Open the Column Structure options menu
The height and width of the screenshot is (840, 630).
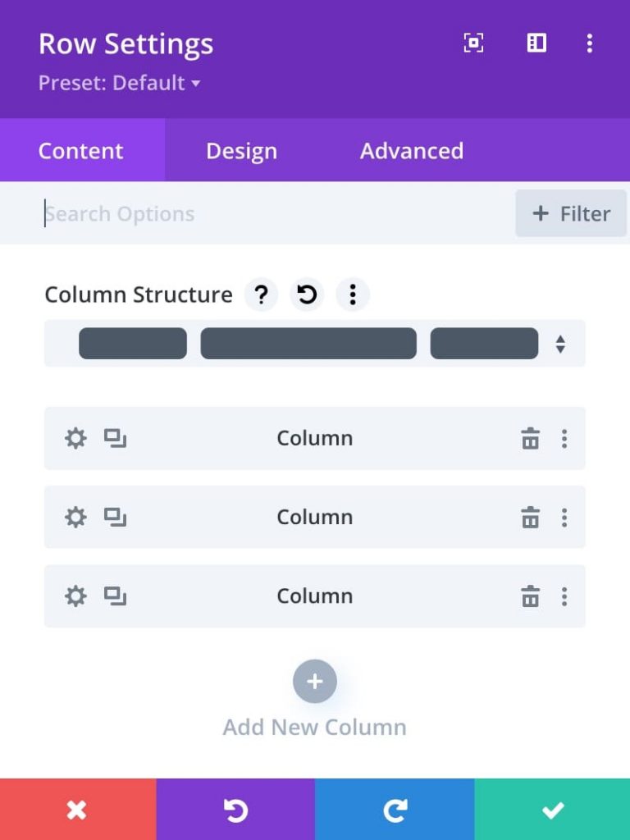click(x=353, y=294)
